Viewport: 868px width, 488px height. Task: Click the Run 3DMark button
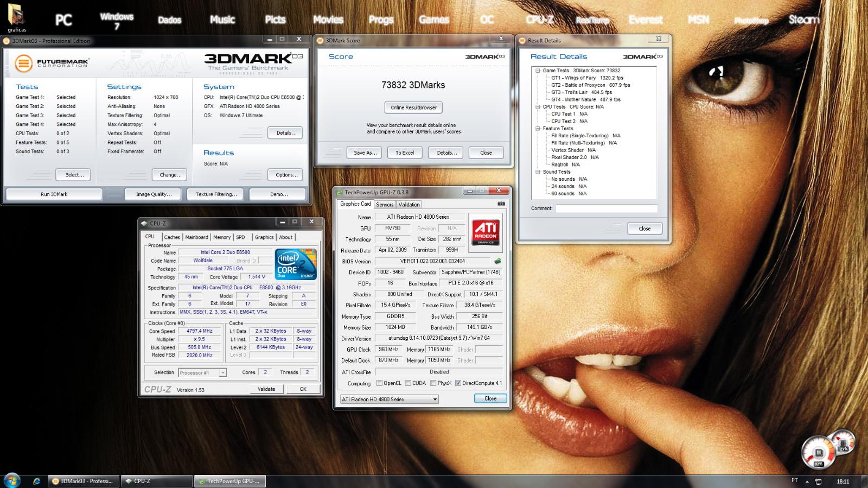coord(54,194)
